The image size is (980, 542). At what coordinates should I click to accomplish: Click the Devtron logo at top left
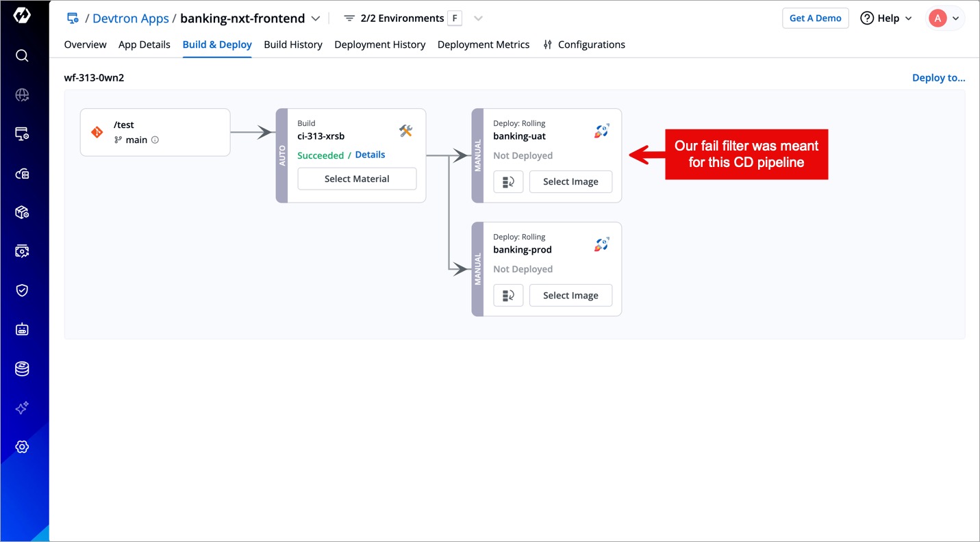22,16
